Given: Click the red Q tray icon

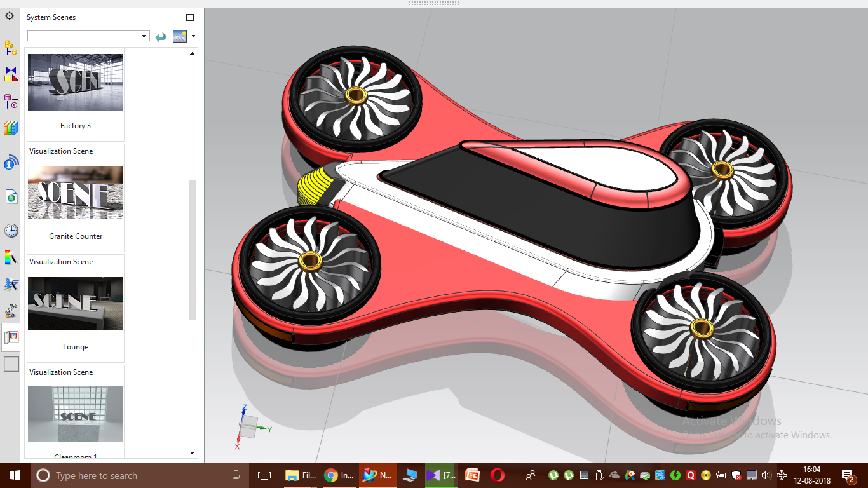Looking at the screenshot, I should coord(691,475).
